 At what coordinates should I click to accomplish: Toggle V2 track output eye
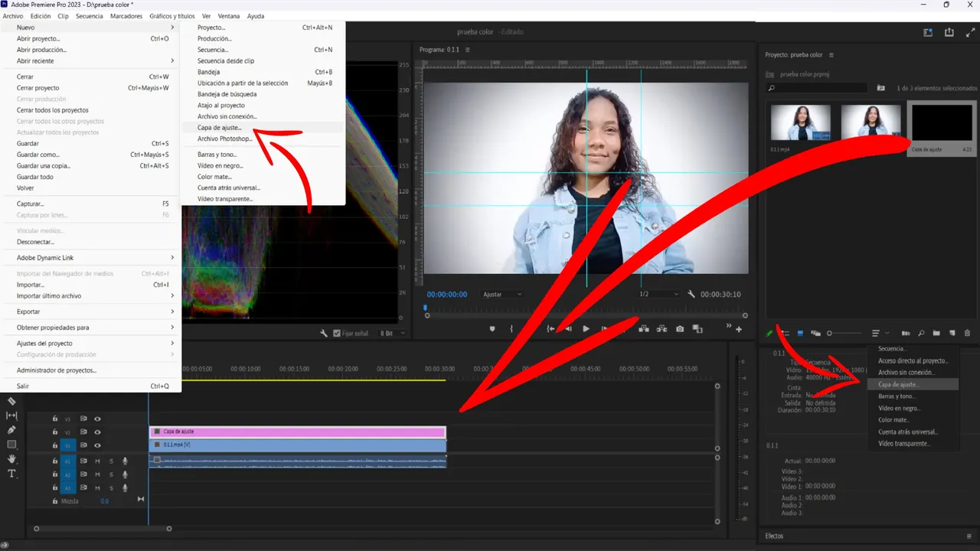(98, 432)
